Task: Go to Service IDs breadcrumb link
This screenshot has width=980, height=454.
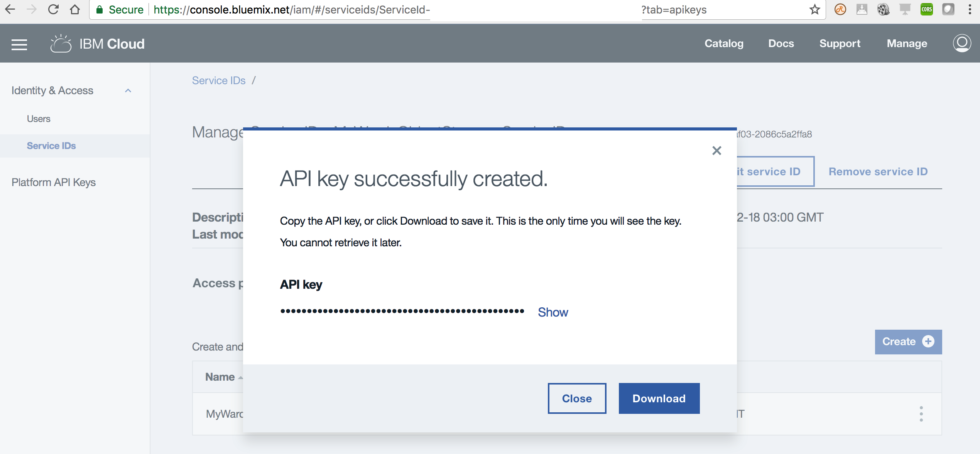Action: click(219, 80)
